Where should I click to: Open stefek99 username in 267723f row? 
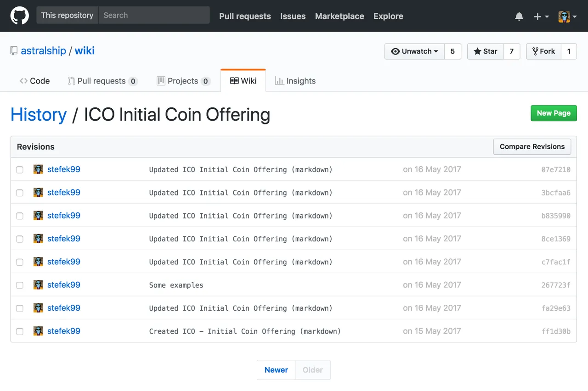[x=64, y=285]
